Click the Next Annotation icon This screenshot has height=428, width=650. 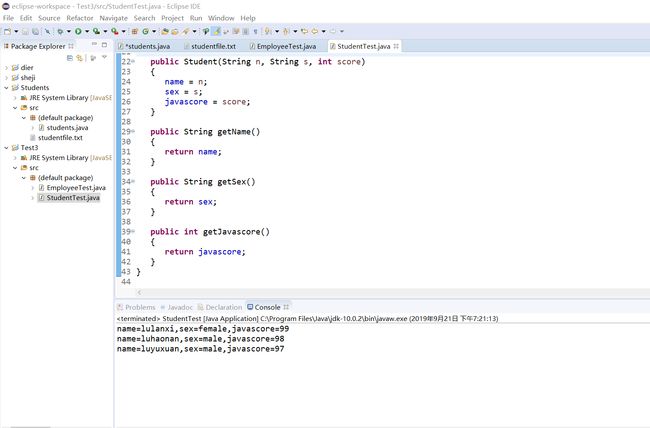[267, 32]
